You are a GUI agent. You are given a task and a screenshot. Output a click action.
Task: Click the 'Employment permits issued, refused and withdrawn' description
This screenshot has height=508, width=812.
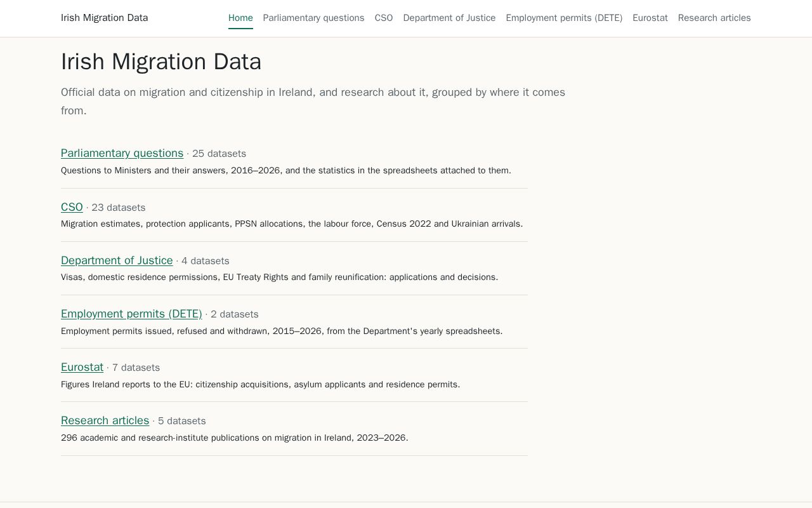pyautogui.click(x=282, y=331)
